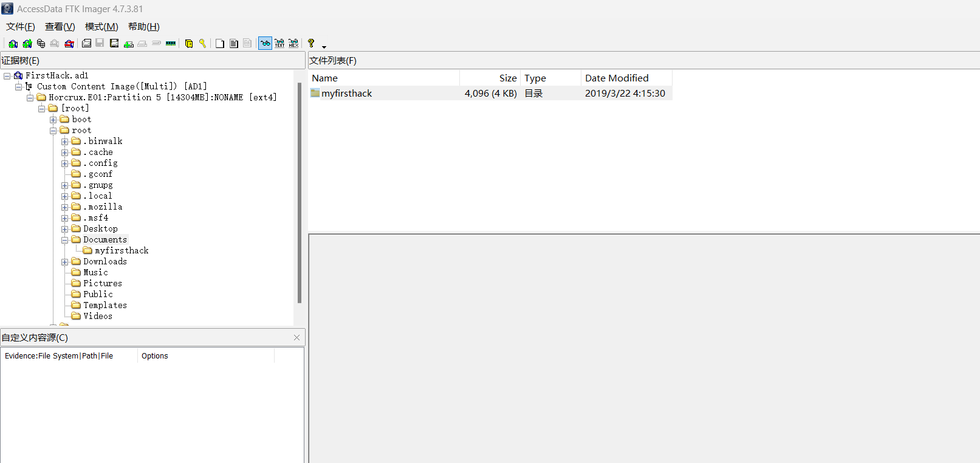Click the Options column header
The width and height of the screenshot is (980, 463).
206,356
